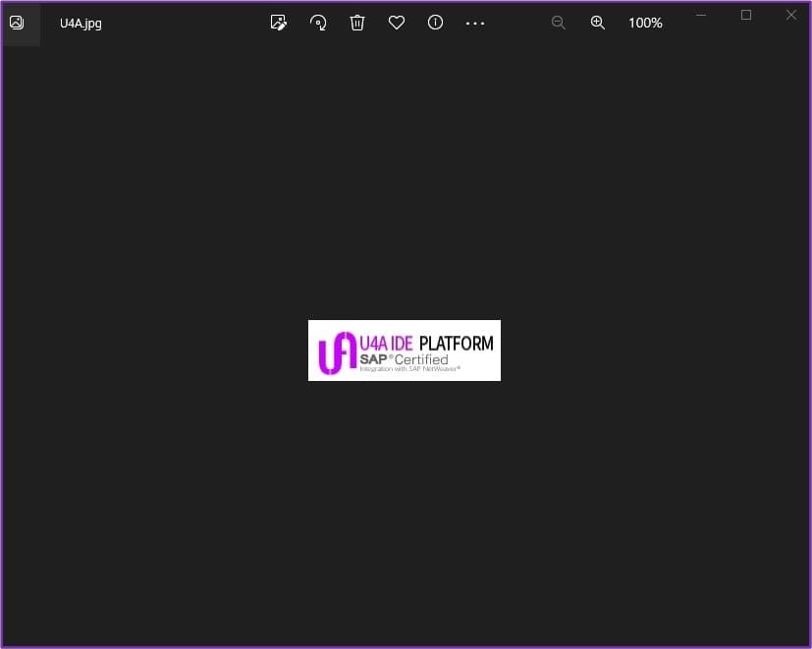Close the Photos window

tap(791, 15)
